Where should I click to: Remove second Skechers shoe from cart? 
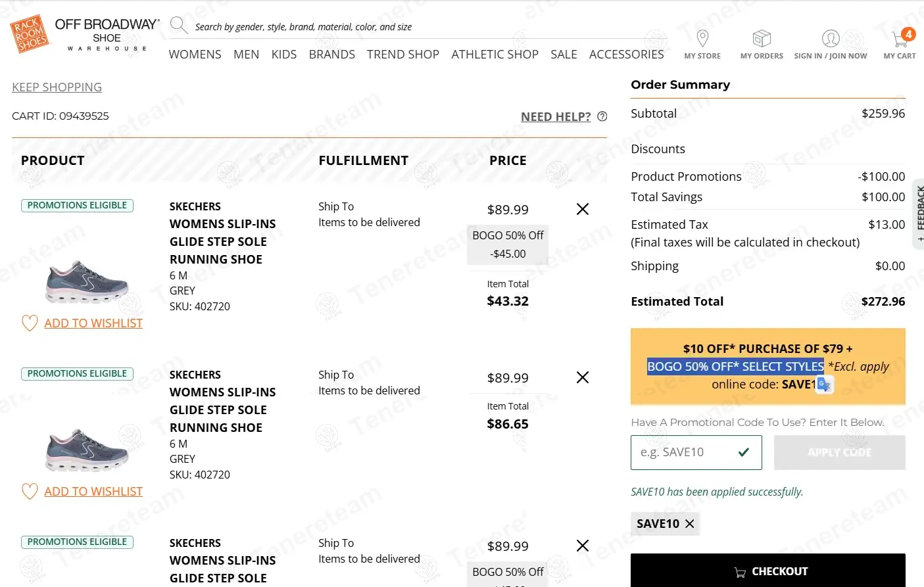583,377
